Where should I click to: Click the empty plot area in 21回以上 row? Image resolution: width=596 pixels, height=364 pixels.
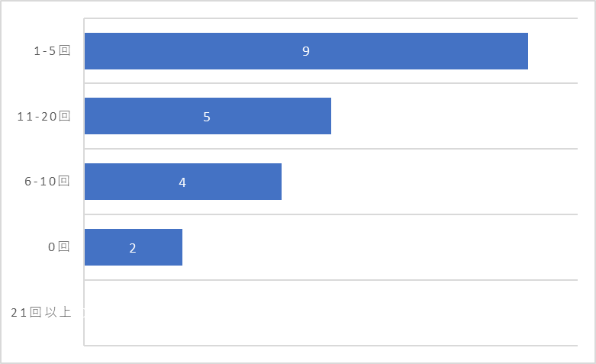point(330,313)
